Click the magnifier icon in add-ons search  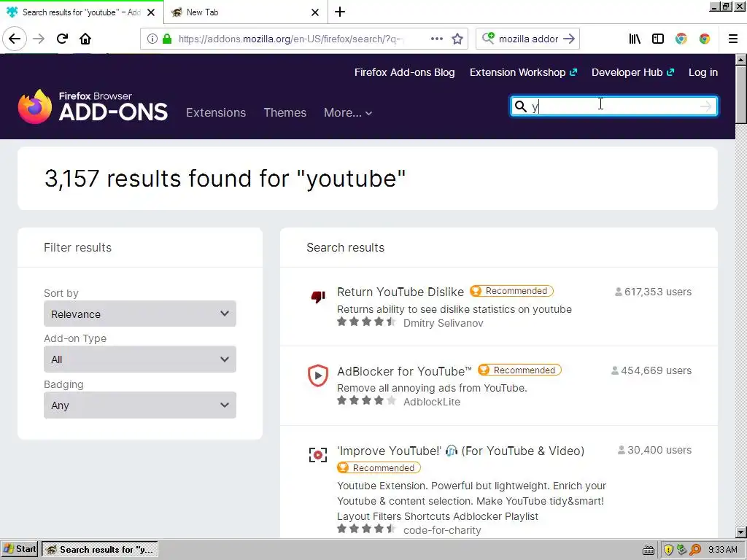coord(521,106)
